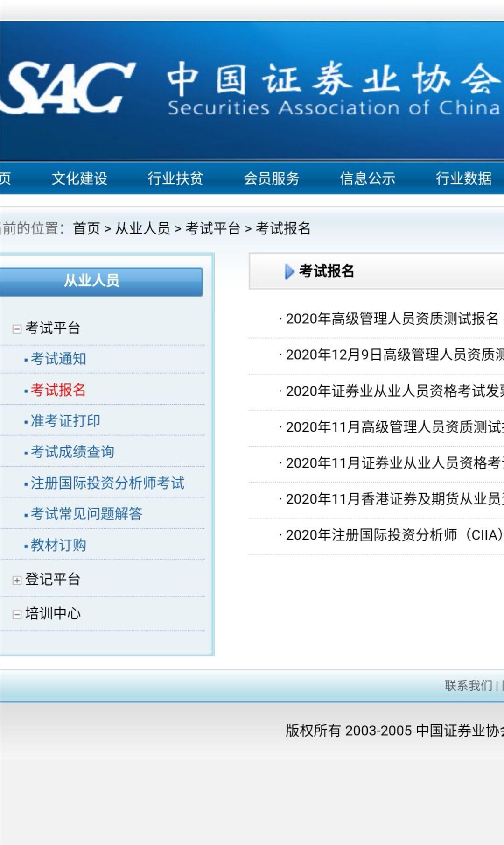Open the 行业扶贫 menu
This screenshot has height=845, width=504.
click(175, 178)
